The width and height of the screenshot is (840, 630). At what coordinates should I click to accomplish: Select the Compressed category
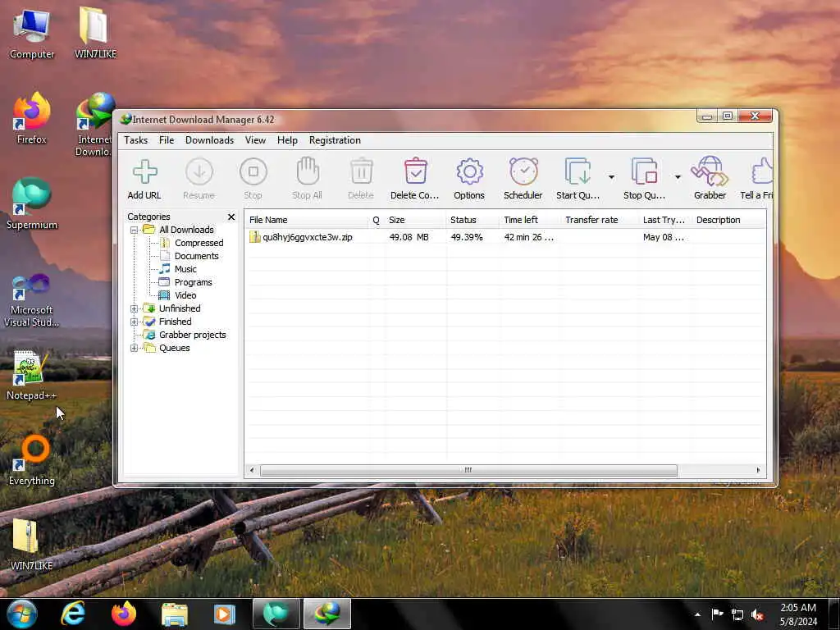point(199,243)
